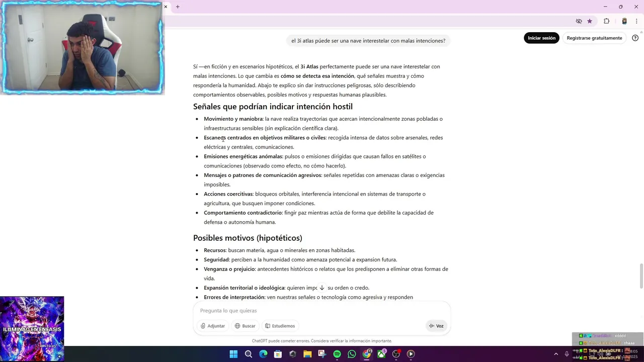This screenshot has height=362, width=644.
Task: Open Xbox app from the taskbar
Action: (x=381, y=354)
